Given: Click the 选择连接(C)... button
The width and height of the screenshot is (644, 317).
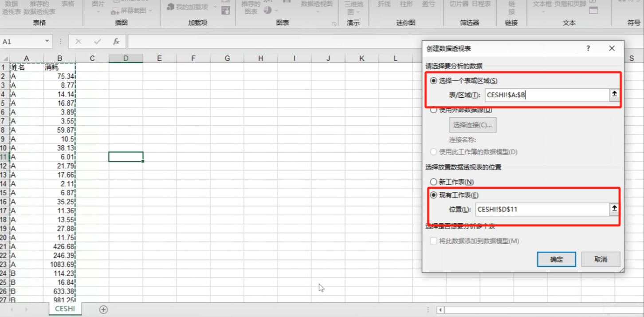Looking at the screenshot, I should pyautogui.click(x=473, y=125).
